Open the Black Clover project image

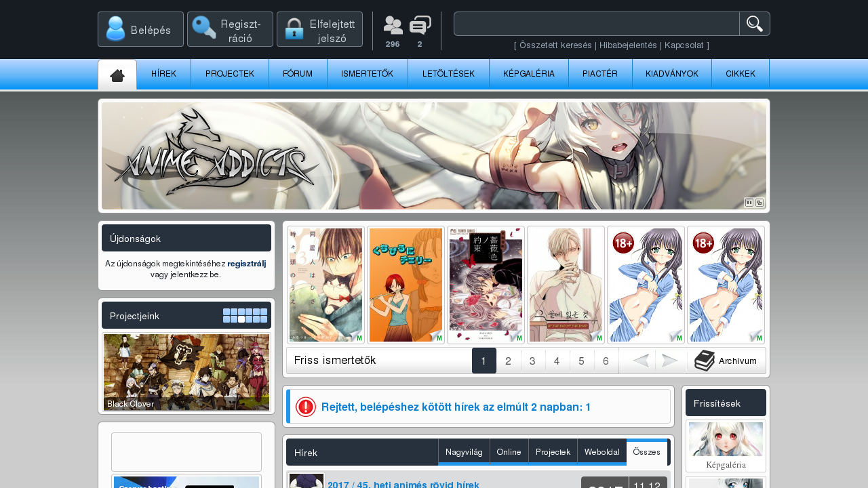(186, 371)
